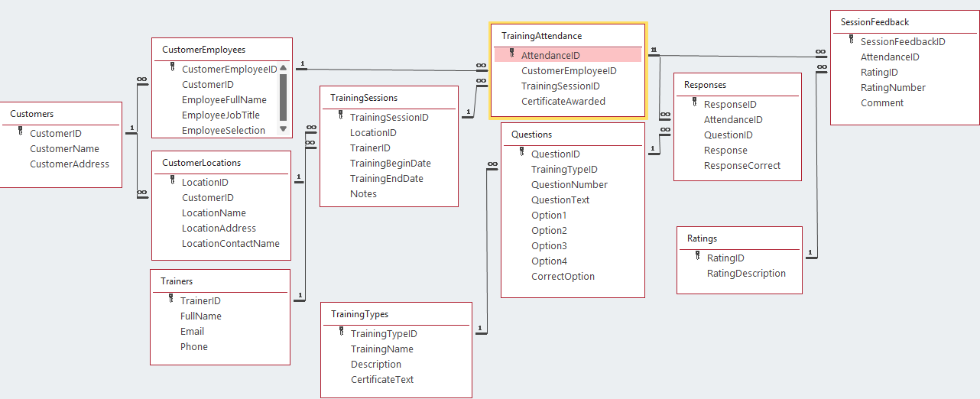Select CustomerEmployeeID field in TrainingAttendance
980x399 pixels.
coord(568,70)
